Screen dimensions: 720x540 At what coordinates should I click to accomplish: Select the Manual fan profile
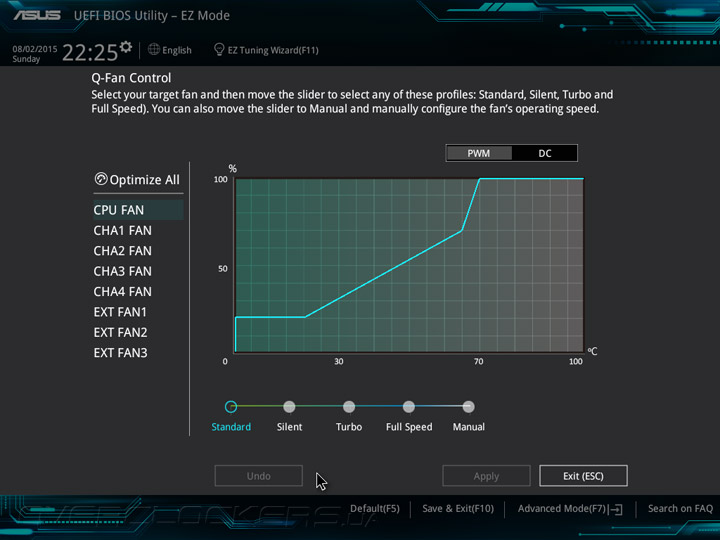click(x=468, y=407)
